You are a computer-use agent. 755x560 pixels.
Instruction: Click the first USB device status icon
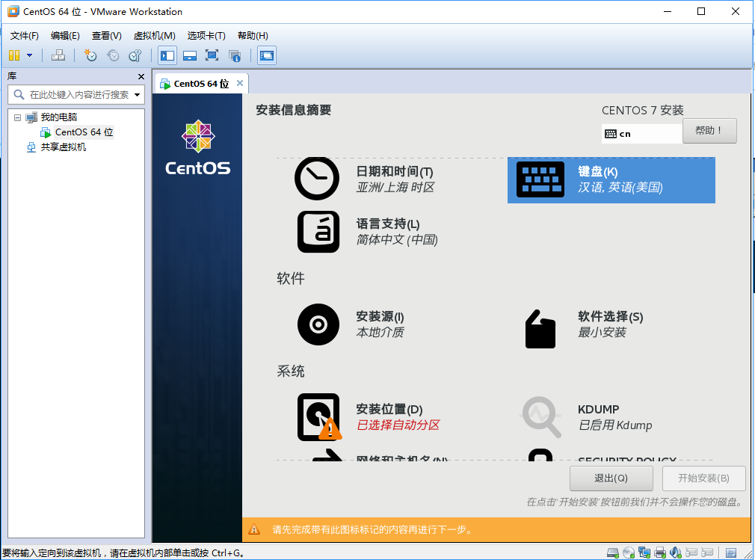pos(691,553)
